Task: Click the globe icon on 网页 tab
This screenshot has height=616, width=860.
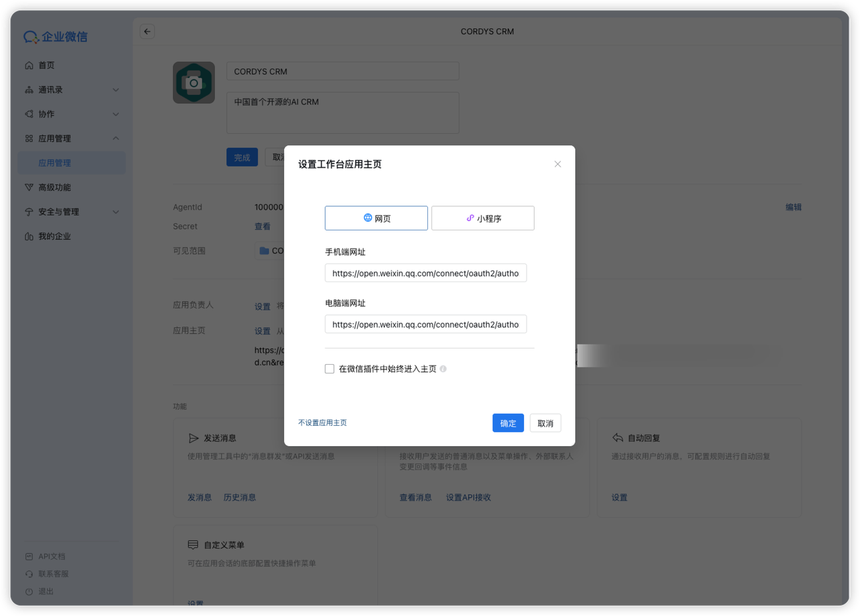Action: tap(368, 218)
